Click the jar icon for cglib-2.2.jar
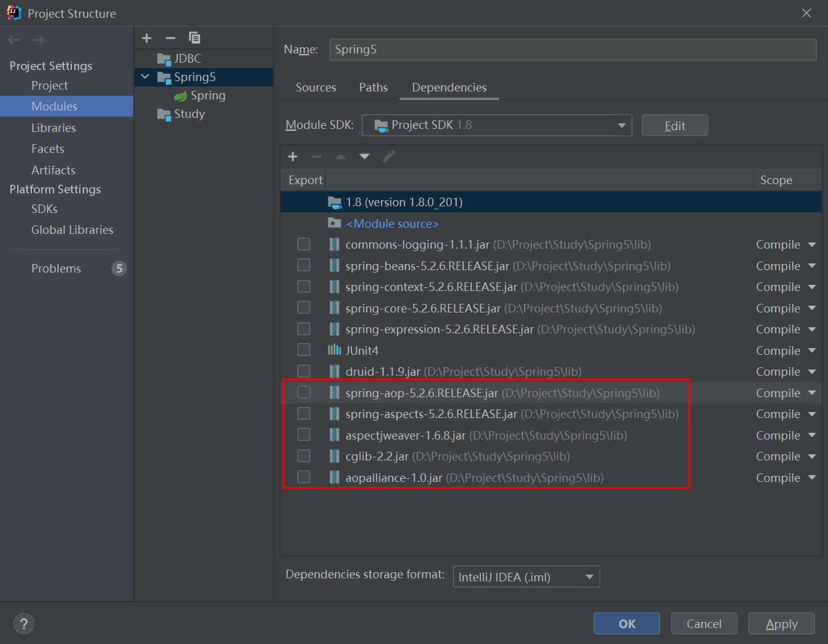This screenshot has height=644, width=828. pos(335,456)
